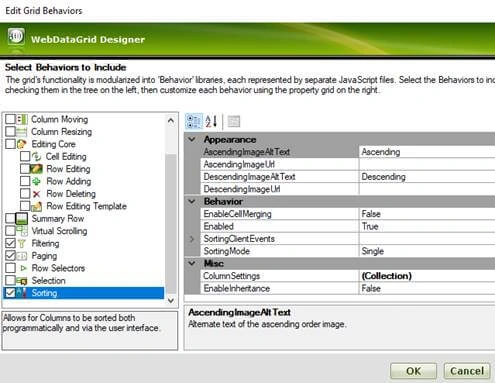Select the Selection tree item label

pyautogui.click(x=48, y=281)
